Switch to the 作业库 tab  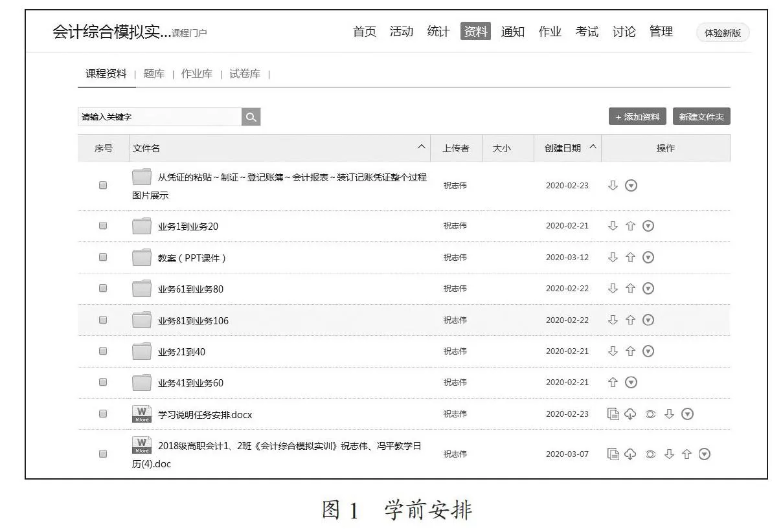(x=197, y=74)
